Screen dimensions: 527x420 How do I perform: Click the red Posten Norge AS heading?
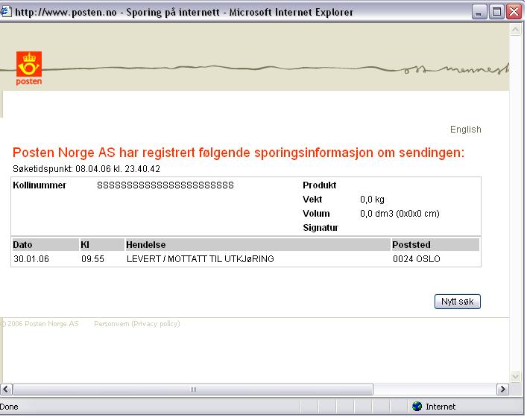point(239,153)
